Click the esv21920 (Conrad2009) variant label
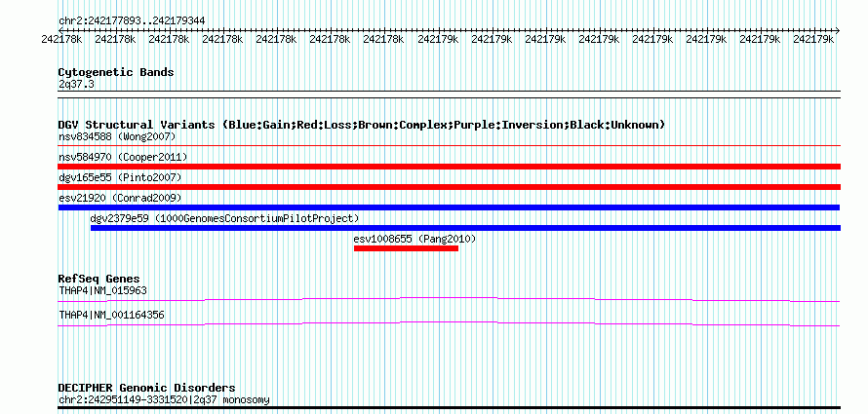868x414 pixels. point(120,198)
